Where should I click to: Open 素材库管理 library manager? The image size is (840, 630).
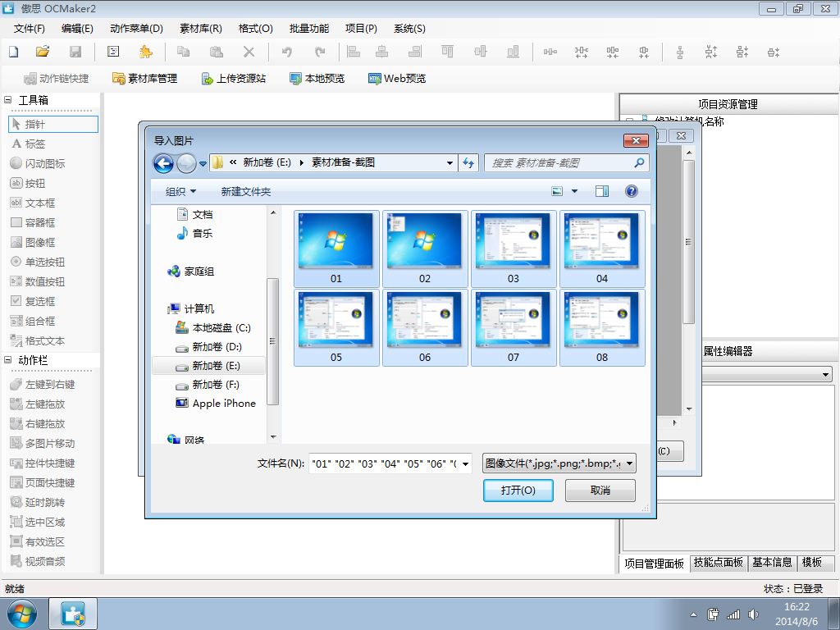[x=144, y=78]
